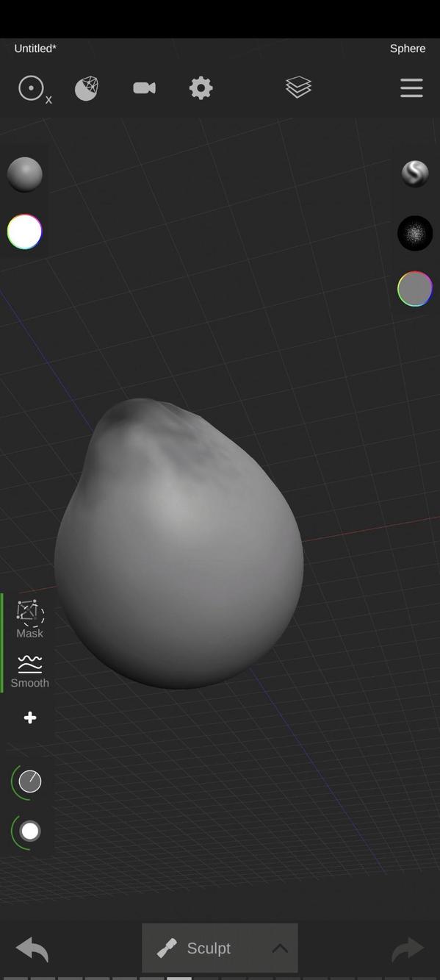Open the brush alpha texture icon
The image size is (440, 980).
(x=415, y=233)
